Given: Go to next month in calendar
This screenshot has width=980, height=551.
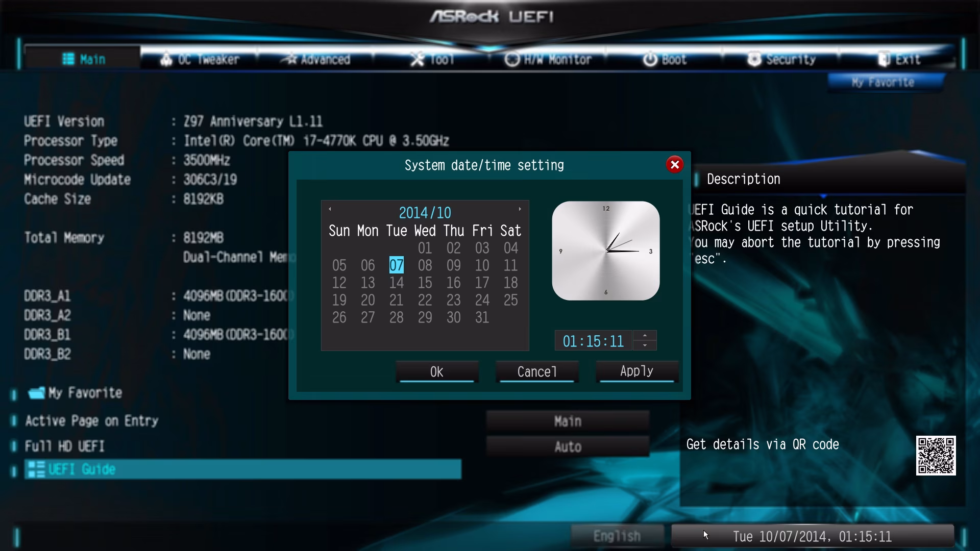Looking at the screenshot, I should coord(520,209).
